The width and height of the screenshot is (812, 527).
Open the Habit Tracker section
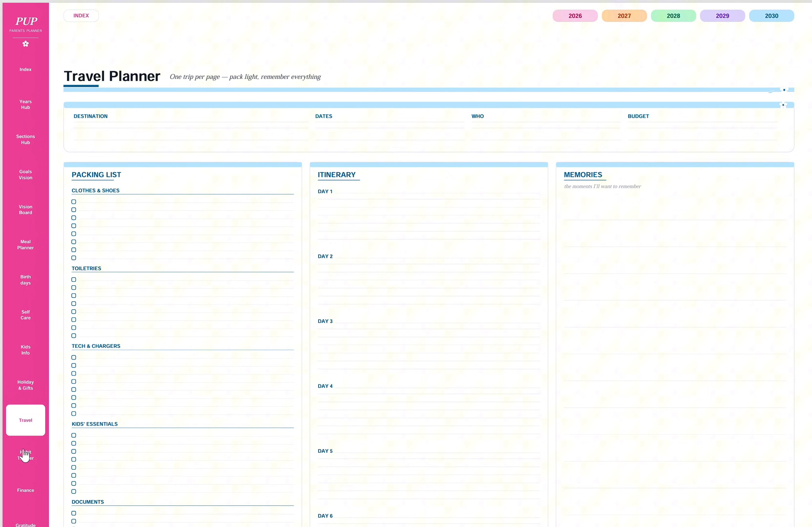tap(26, 455)
